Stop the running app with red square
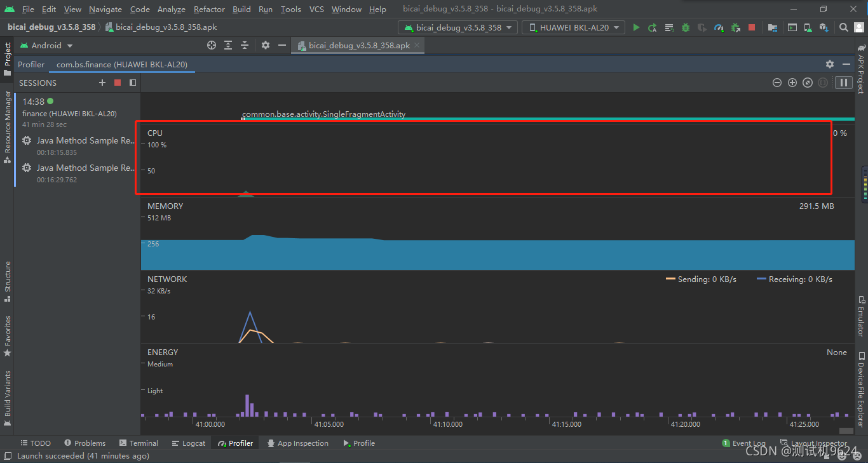 (752, 27)
